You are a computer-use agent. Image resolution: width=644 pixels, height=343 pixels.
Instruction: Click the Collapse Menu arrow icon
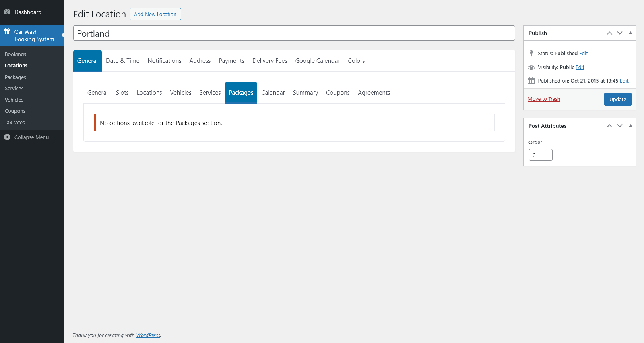point(7,137)
